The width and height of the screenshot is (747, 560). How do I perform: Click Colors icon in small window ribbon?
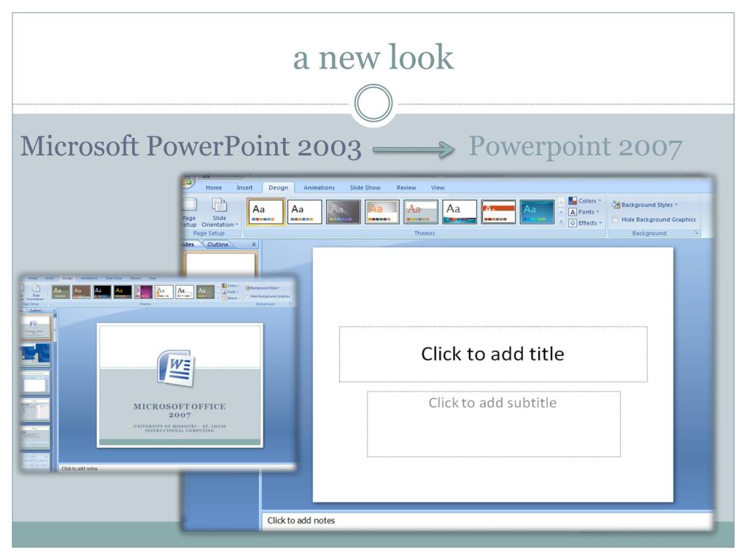225,286
